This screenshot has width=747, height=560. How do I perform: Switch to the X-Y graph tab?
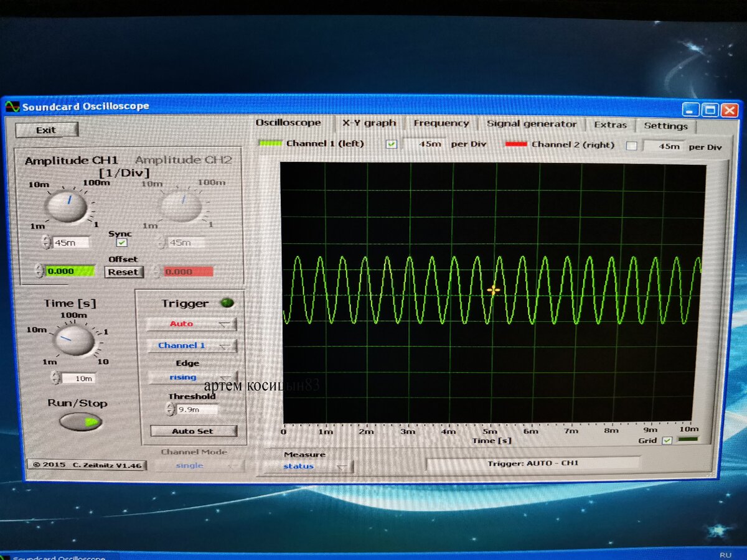pos(369,123)
